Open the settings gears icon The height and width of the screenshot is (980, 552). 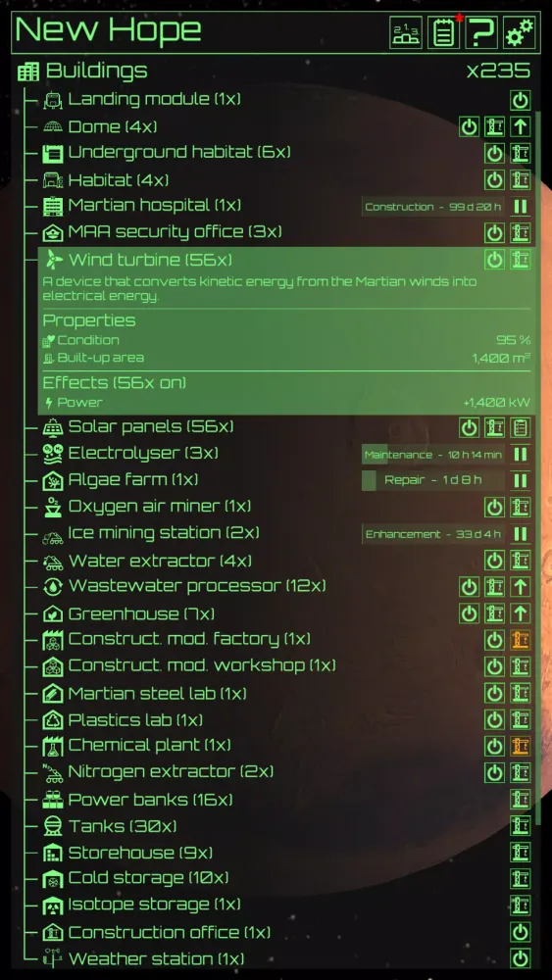[x=520, y=33]
